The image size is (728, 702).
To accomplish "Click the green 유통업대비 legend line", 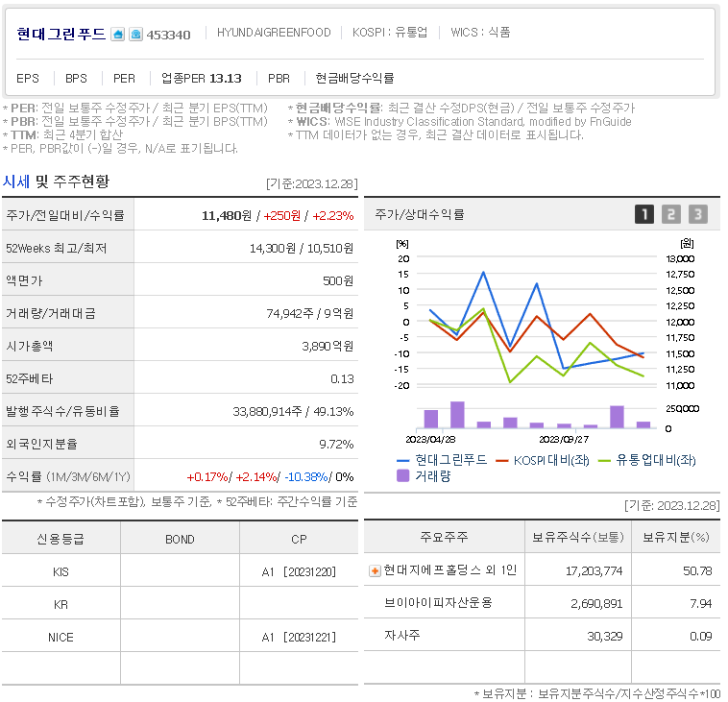I will pos(604,461).
